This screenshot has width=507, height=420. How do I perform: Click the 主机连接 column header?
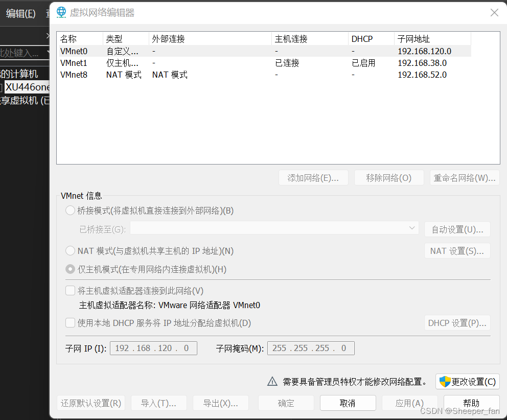[x=310, y=39]
